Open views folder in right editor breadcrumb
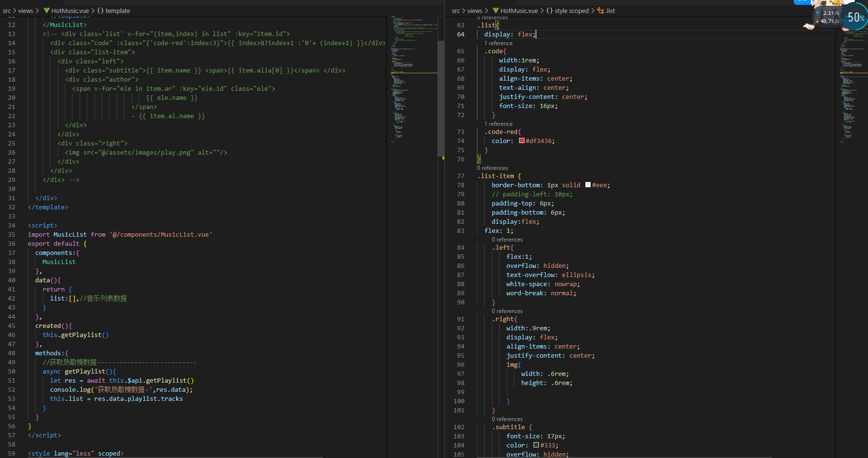Viewport: 868px width, 458px height. (x=475, y=11)
